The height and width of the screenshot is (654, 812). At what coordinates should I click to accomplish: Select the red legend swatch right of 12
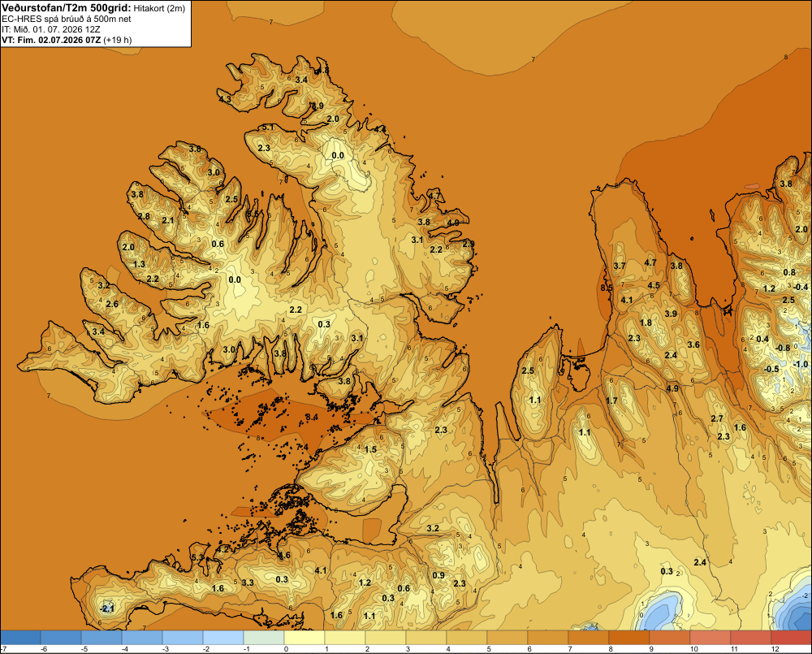[791, 638]
